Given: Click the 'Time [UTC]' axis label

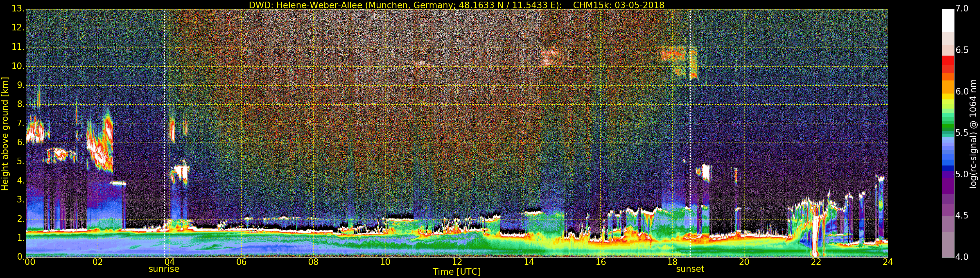Looking at the screenshot, I should coord(457,271).
